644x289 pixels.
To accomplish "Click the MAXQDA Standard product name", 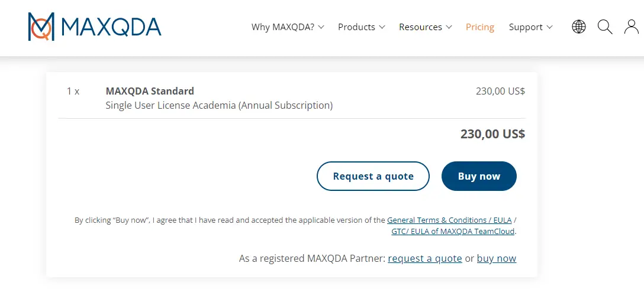I will pos(150,91).
